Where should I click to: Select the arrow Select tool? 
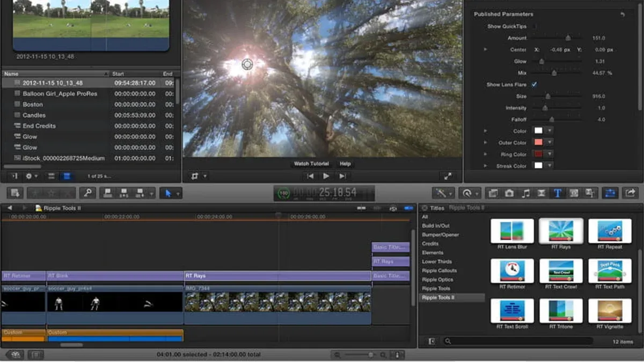[169, 193]
